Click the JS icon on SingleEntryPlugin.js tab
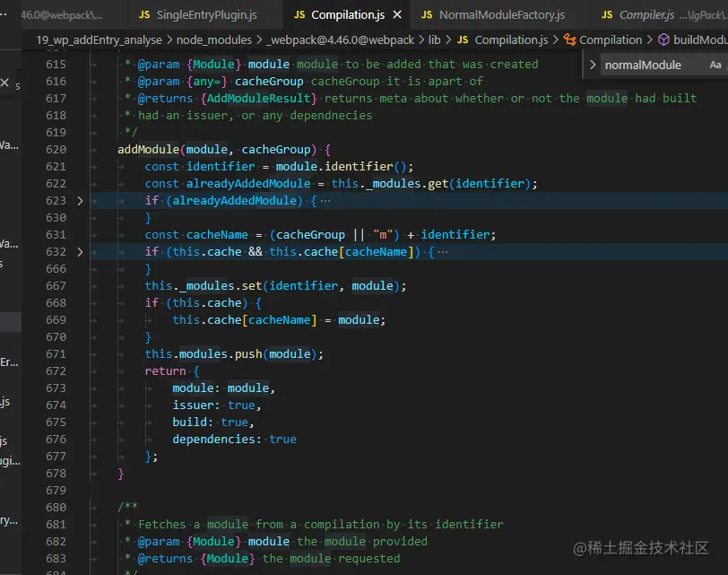The image size is (728, 575). point(144,15)
